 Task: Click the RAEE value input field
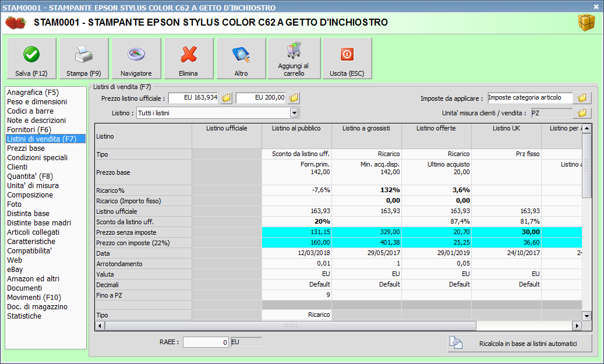click(x=206, y=342)
